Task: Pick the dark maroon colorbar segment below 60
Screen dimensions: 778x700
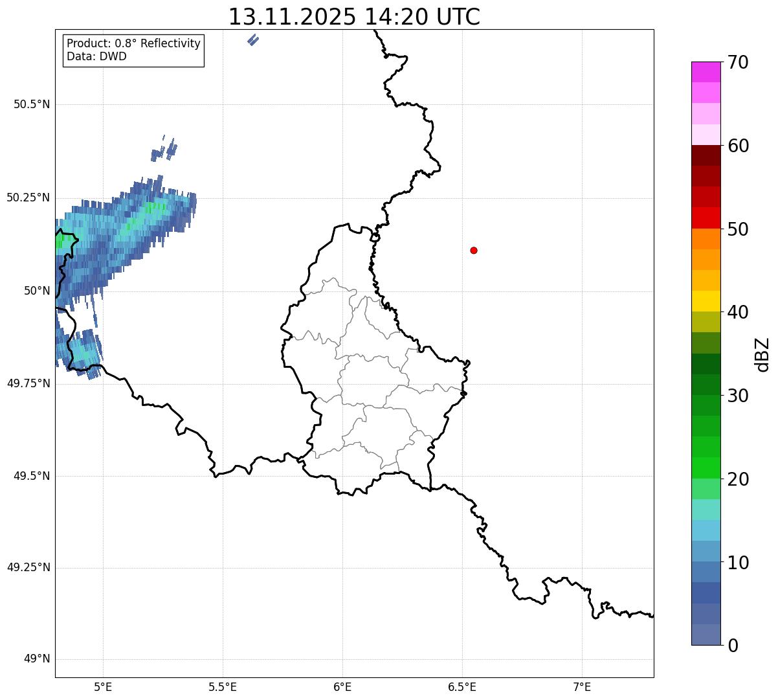Action: 706,155
